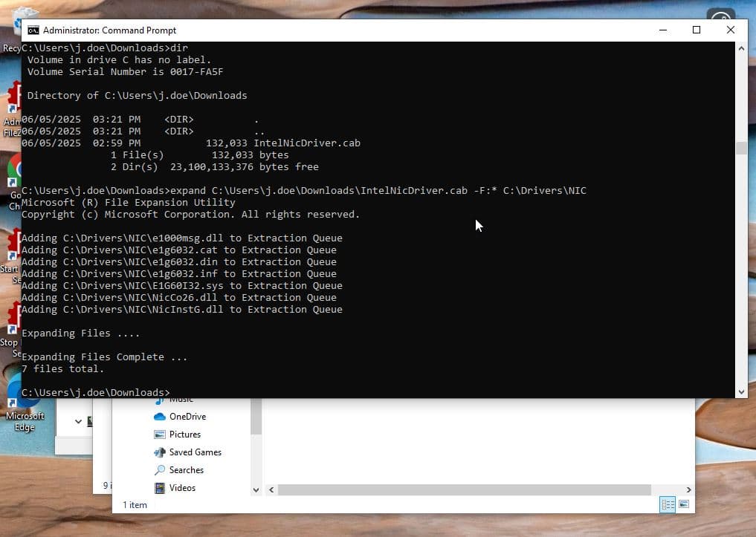Click the Command Prompt scrollbar up arrow
The height and width of the screenshot is (537, 756).
(x=741, y=48)
